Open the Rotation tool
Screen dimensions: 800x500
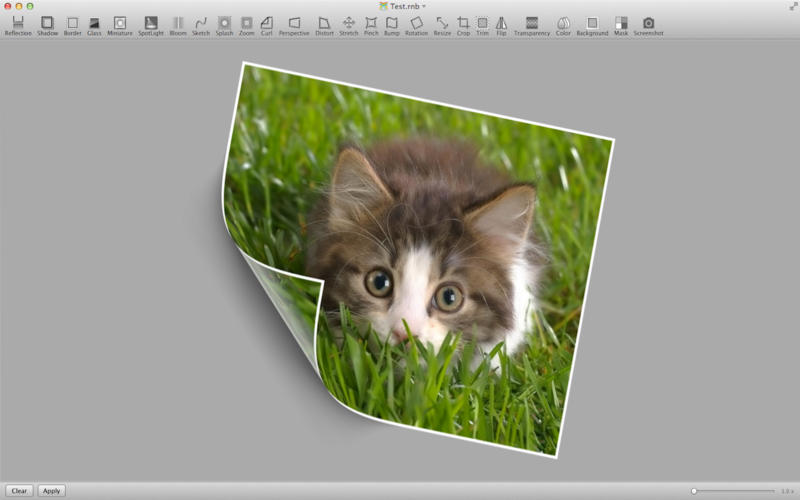tap(416, 26)
